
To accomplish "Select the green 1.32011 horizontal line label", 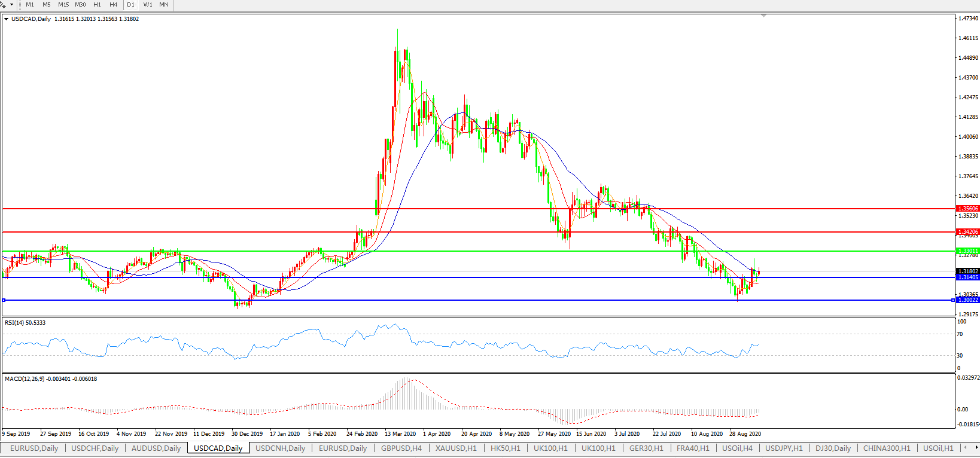I will [x=967, y=251].
